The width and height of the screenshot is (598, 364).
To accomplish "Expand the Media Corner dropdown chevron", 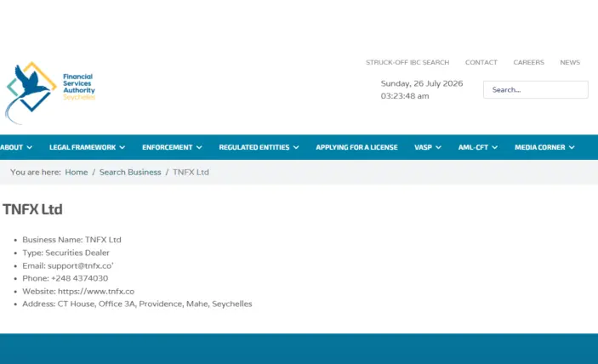I will 572,147.
